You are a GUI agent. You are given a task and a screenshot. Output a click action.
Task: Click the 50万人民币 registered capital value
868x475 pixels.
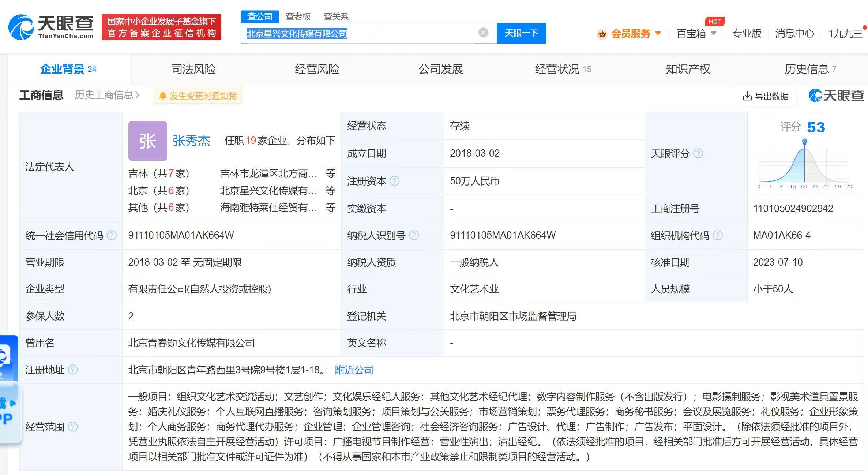[x=475, y=181]
